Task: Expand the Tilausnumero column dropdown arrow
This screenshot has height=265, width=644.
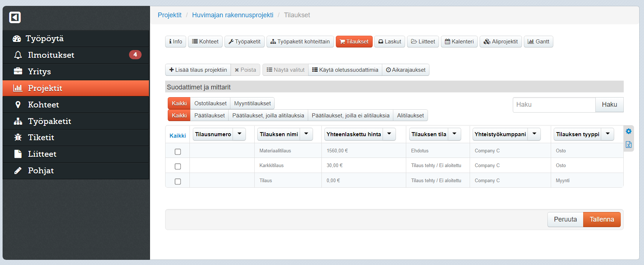Action: coord(240,134)
